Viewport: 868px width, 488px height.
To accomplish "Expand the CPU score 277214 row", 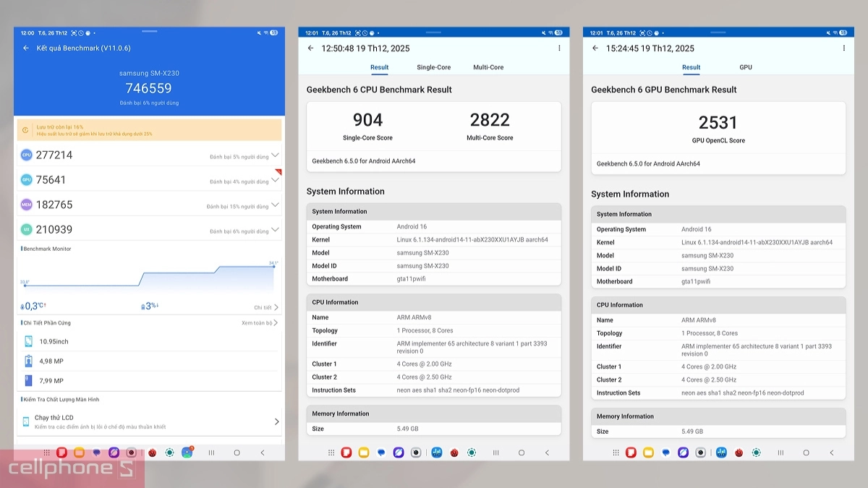I will point(275,155).
